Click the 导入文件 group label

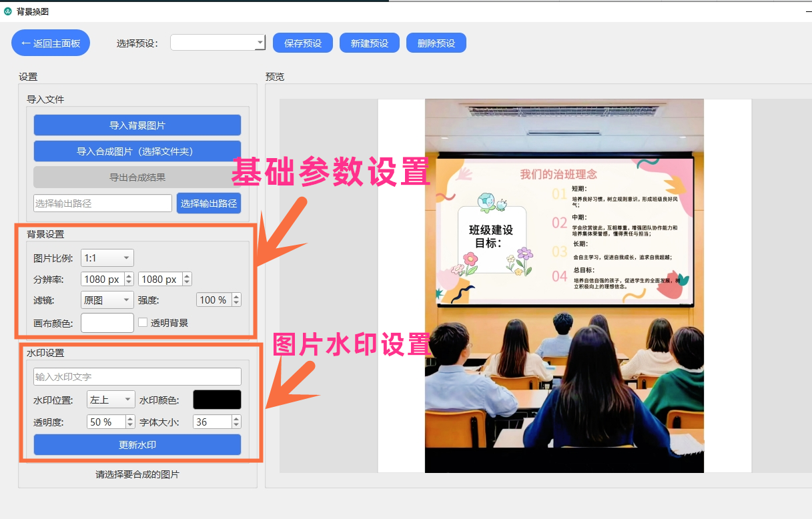point(45,99)
